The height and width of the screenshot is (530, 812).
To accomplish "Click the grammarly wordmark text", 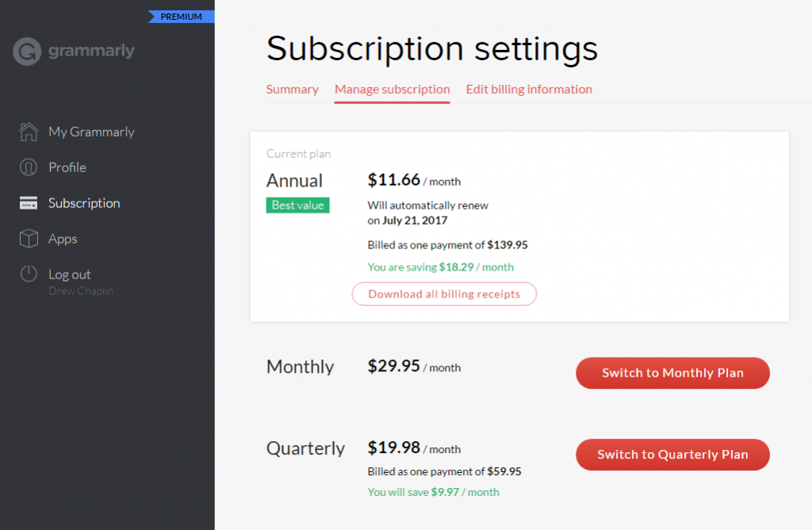I will [91, 51].
